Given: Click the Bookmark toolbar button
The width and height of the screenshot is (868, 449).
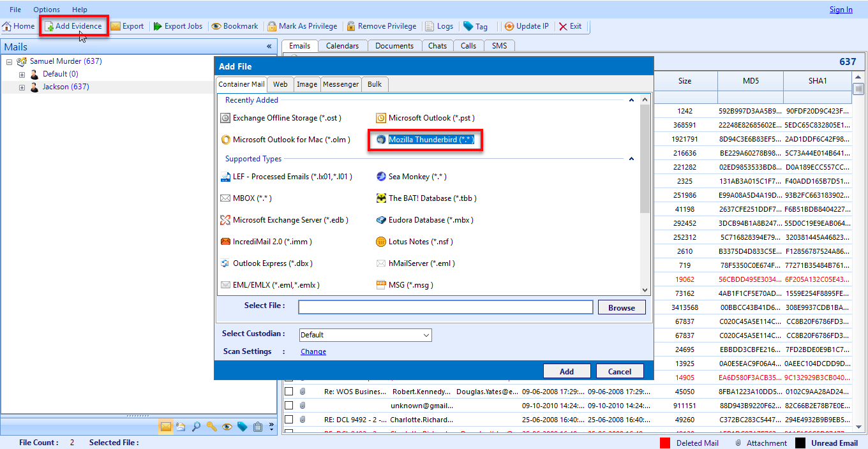Looking at the screenshot, I should coord(235,26).
